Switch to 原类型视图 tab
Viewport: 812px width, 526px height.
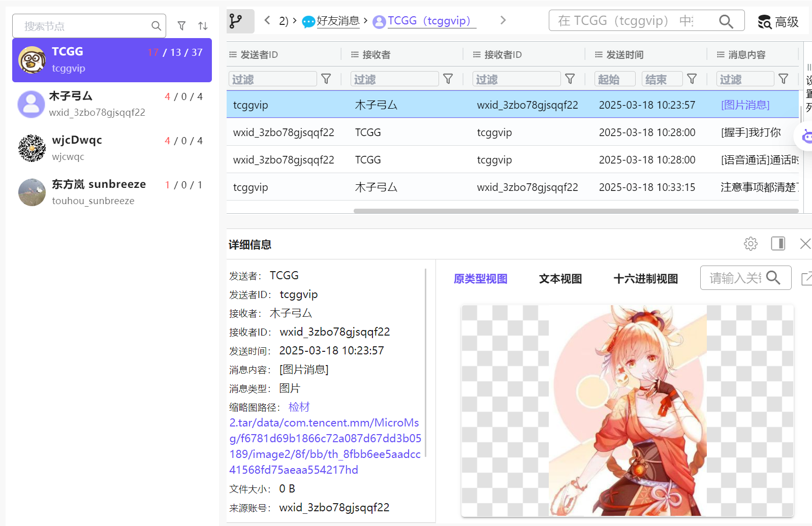click(x=481, y=279)
